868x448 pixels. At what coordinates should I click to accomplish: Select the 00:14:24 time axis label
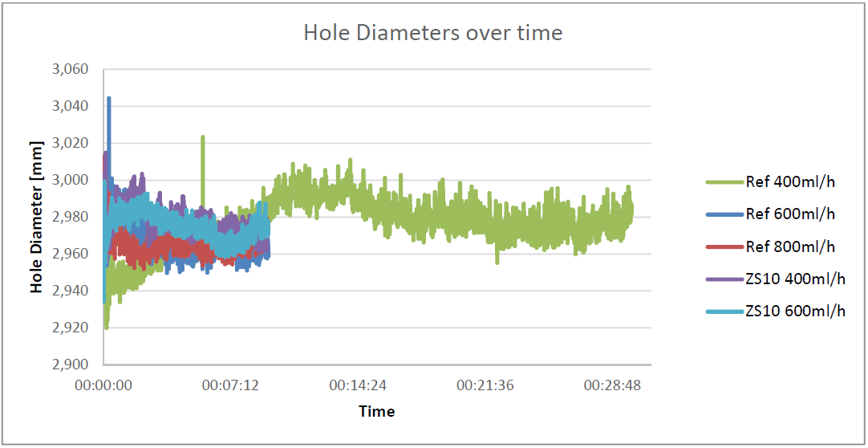pyautogui.click(x=357, y=385)
